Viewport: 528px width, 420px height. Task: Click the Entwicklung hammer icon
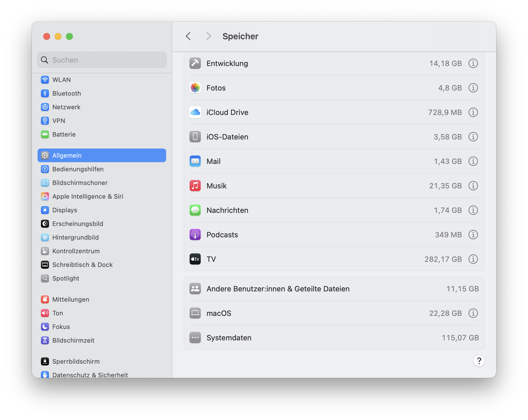point(195,63)
